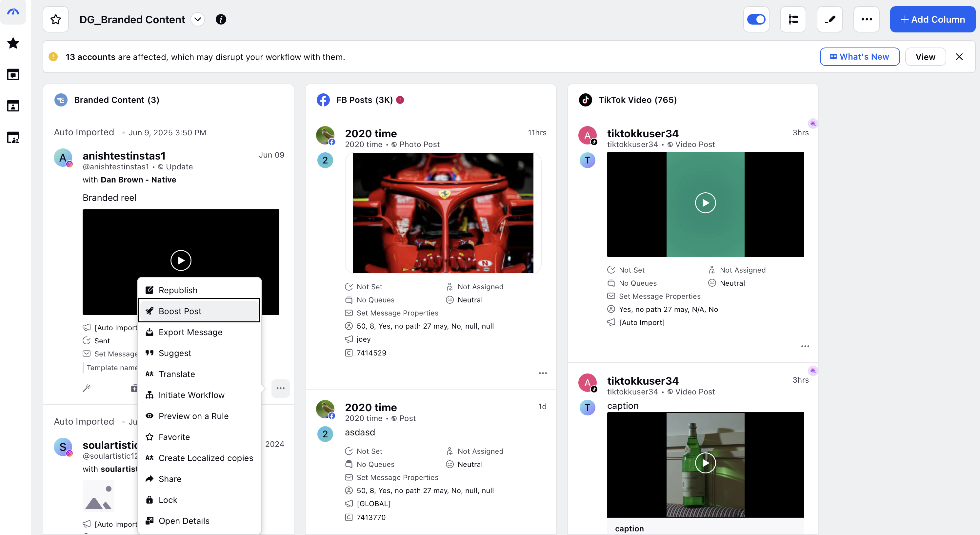The image size is (980, 535).
Task: Click the soularistic profile avatar
Action: (63, 447)
